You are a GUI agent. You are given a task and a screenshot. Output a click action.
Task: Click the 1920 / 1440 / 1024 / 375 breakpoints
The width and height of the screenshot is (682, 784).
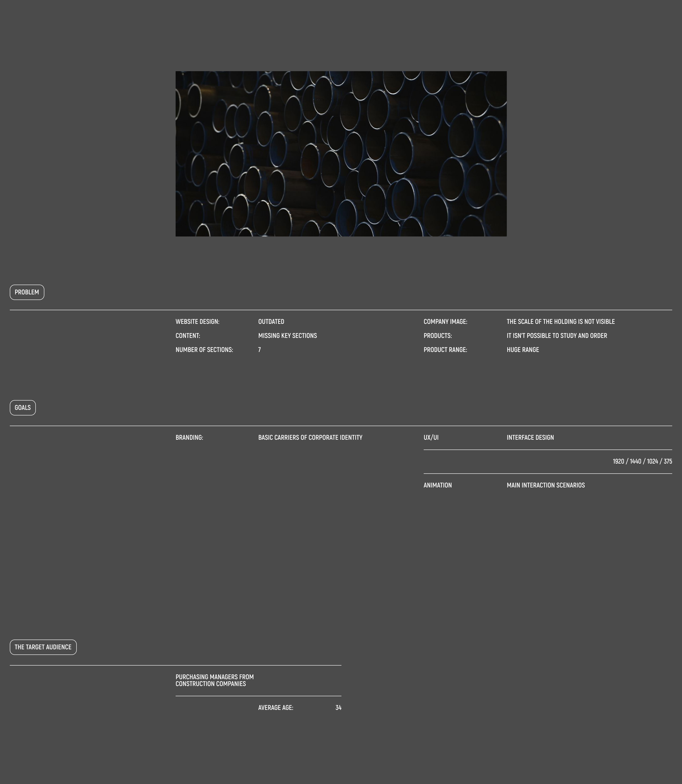tap(642, 461)
